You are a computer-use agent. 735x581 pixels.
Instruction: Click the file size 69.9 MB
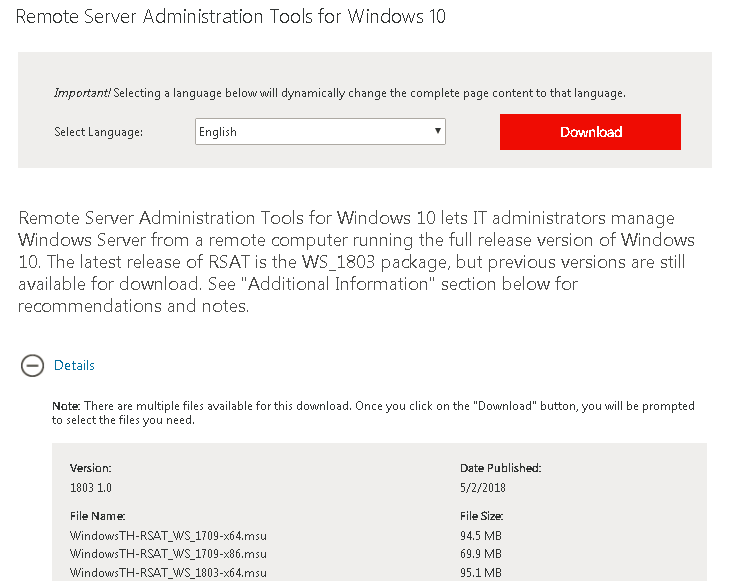click(x=481, y=554)
